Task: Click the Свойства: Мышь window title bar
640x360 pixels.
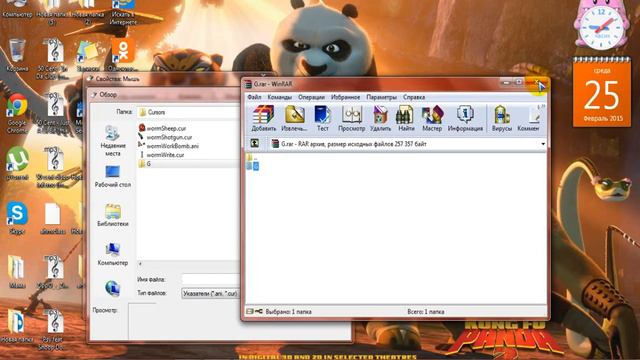Action: click(x=163, y=79)
